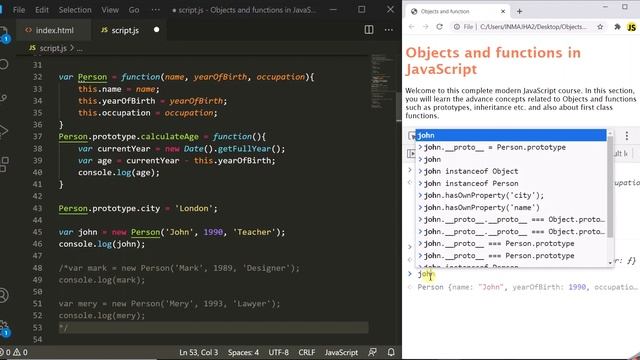Click line 43 Person.prototype.city code
This screenshot has height=360, width=640.
pyautogui.click(x=138, y=208)
